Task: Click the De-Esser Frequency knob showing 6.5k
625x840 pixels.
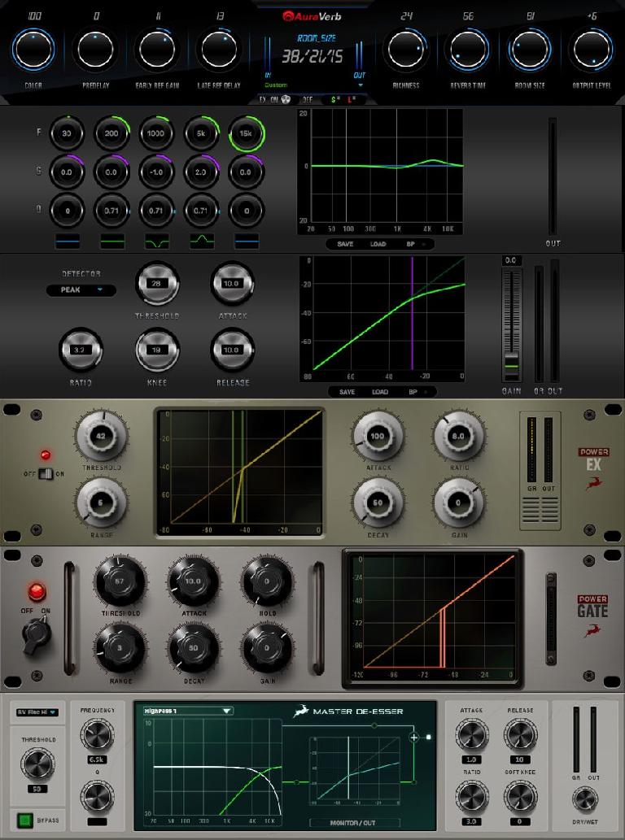Action: click(x=97, y=734)
